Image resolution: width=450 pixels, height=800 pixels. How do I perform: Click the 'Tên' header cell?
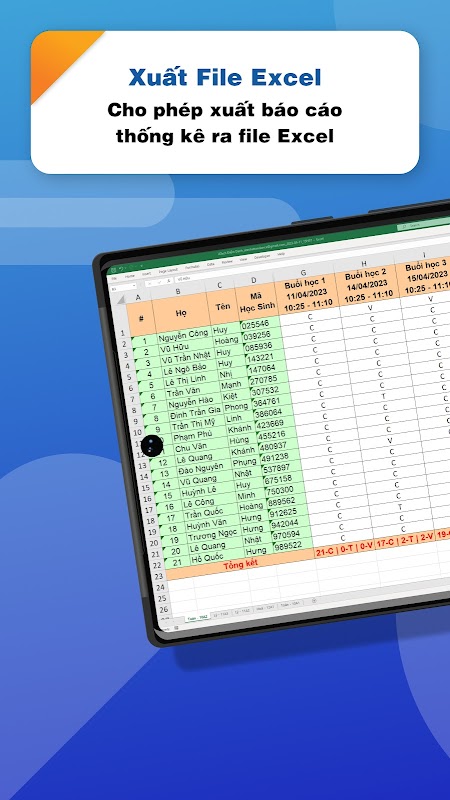click(222, 307)
